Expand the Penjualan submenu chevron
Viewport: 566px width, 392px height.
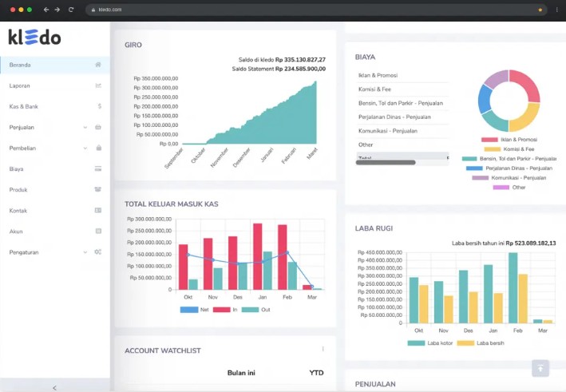85,128
